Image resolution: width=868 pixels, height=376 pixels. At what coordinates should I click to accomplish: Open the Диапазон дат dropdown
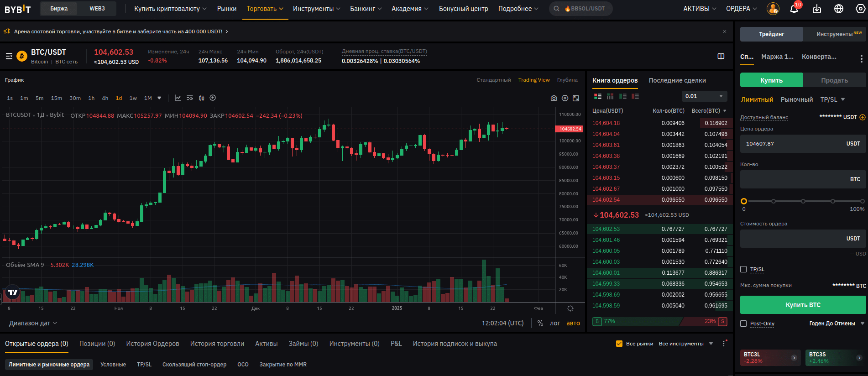tap(33, 323)
